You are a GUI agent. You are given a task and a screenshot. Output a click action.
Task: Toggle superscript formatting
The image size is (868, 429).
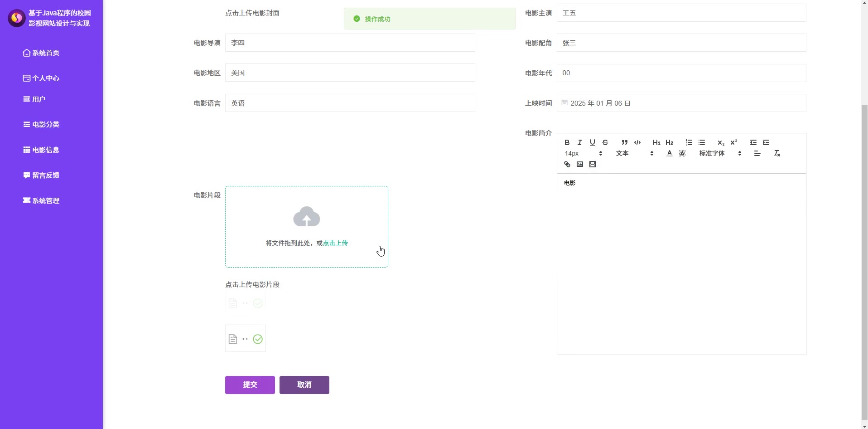point(733,142)
